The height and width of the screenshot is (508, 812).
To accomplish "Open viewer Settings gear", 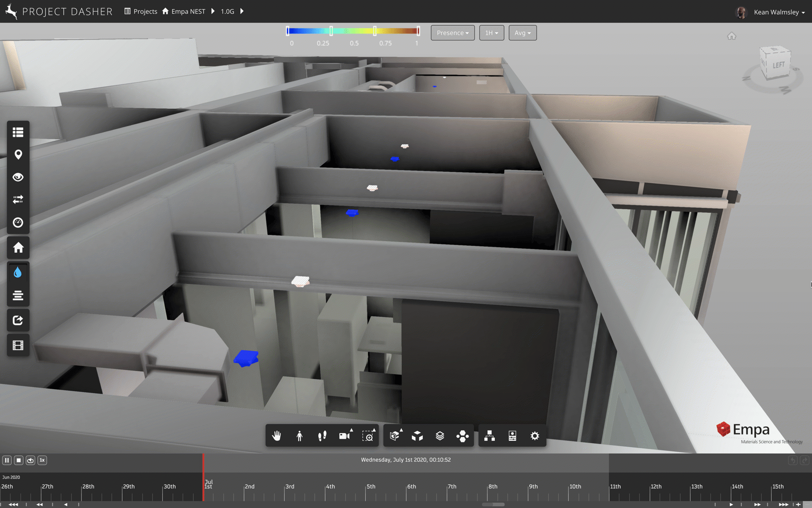I will coord(535,436).
